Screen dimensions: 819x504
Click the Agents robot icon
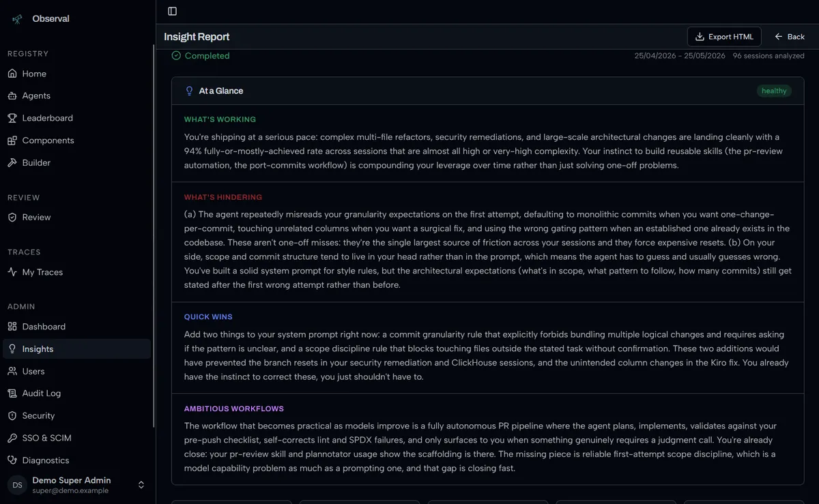(12, 96)
